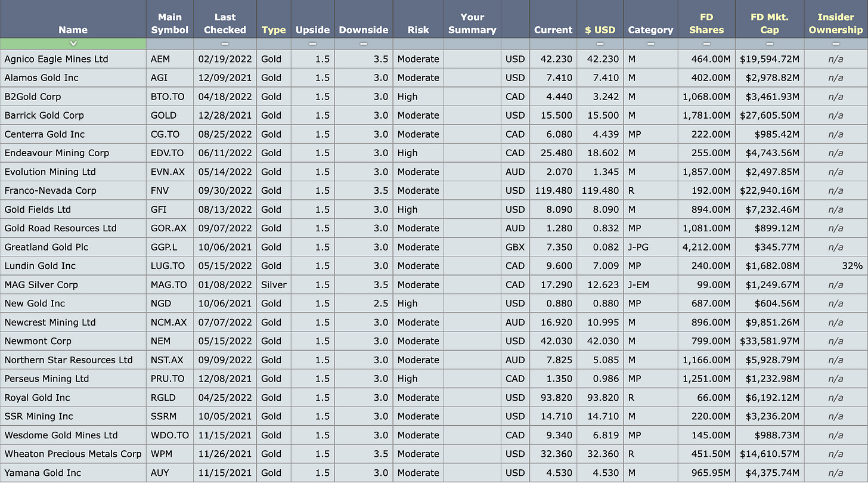
Task: Click the 32% Insider Ownership value
Action: tap(852, 266)
